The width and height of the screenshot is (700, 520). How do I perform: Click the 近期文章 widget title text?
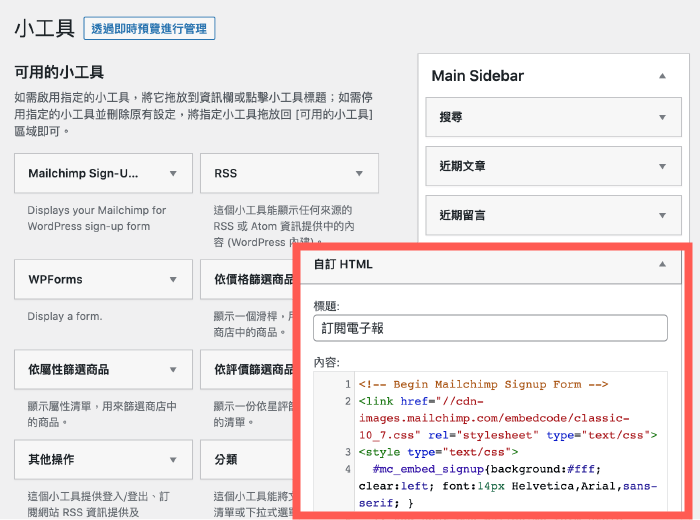pyautogui.click(x=462, y=166)
